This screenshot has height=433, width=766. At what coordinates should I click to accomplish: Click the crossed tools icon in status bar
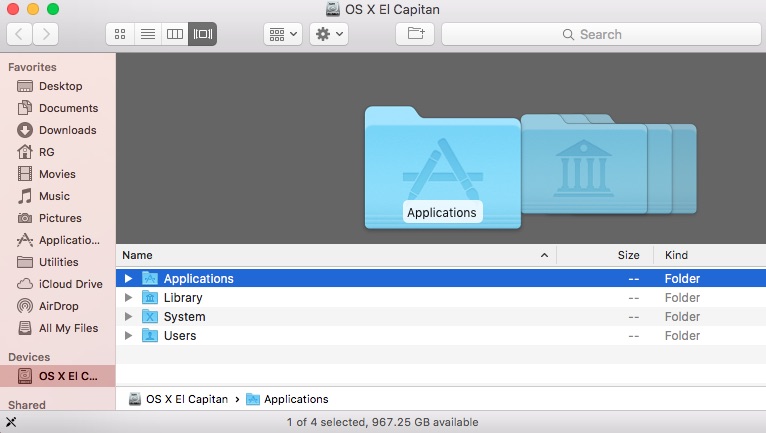click(11, 422)
